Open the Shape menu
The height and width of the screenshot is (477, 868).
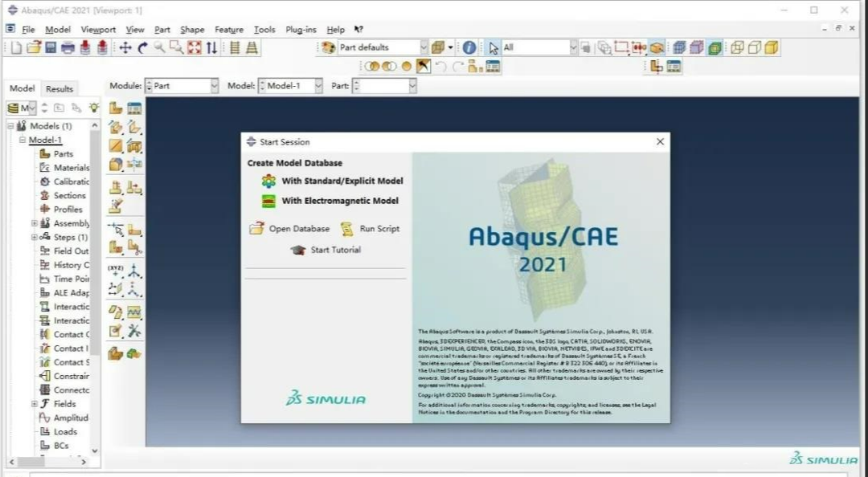192,30
